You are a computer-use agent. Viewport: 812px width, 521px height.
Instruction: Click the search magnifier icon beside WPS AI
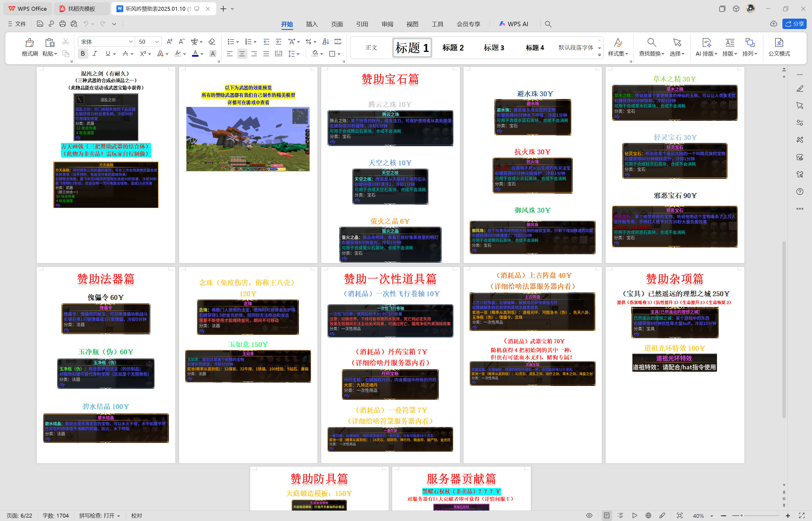point(548,24)
